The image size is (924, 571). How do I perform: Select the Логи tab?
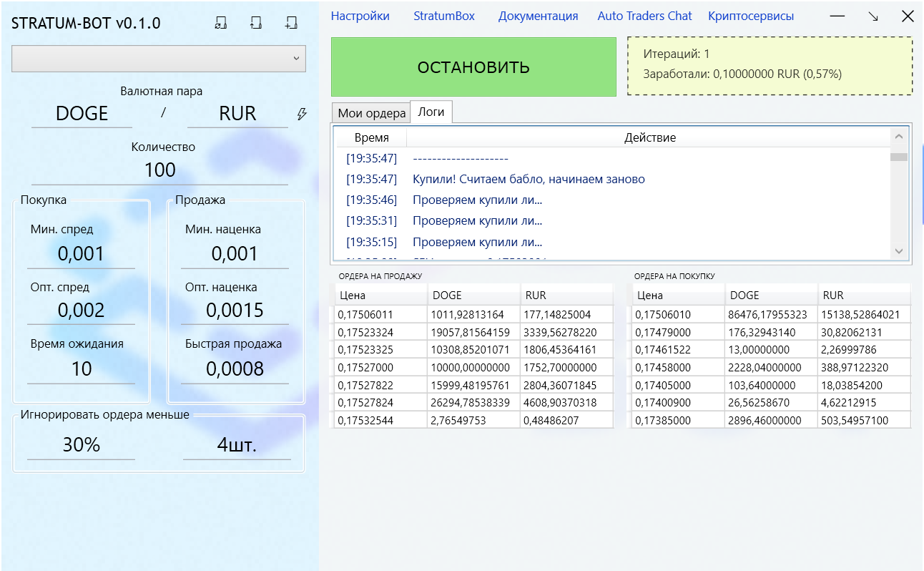point(431,112)
